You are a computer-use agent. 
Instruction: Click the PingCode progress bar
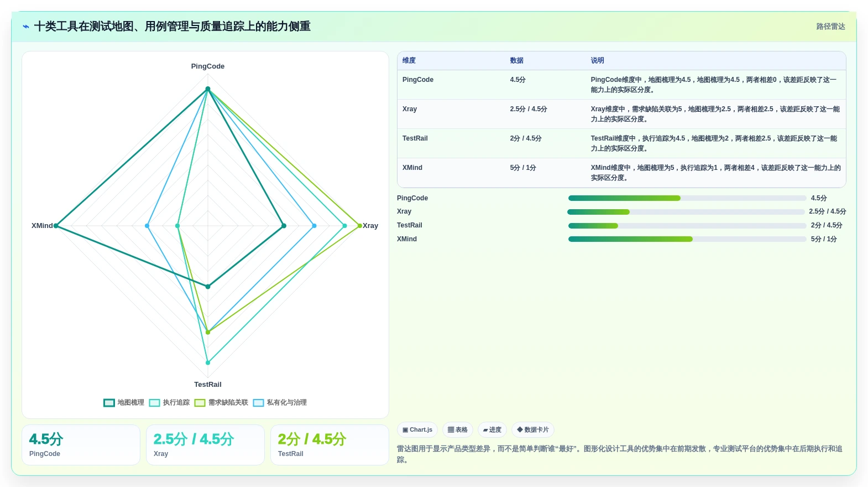click(687, 198)
